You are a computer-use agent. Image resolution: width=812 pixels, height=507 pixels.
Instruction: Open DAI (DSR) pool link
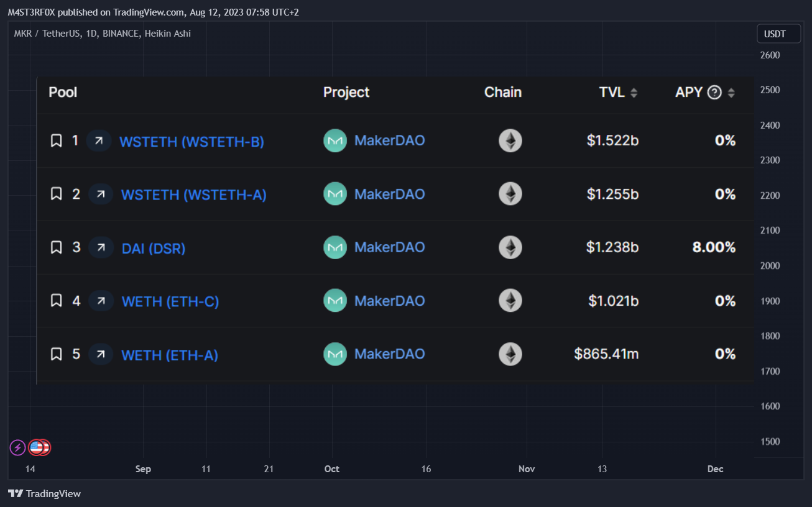[x=154, y=249]
